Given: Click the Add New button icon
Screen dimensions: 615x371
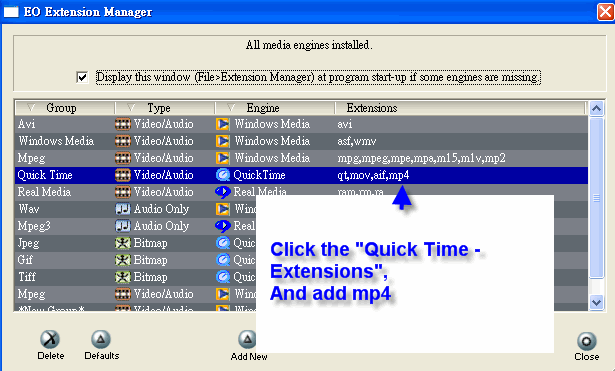Looking at the screenshot, I should tap(247, 339).
